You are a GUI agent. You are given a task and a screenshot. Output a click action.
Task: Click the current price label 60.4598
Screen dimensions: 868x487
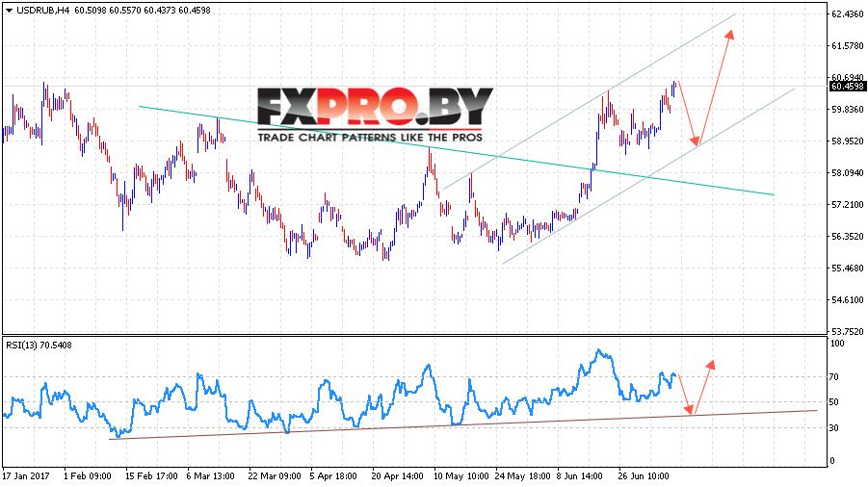(847, 87)
